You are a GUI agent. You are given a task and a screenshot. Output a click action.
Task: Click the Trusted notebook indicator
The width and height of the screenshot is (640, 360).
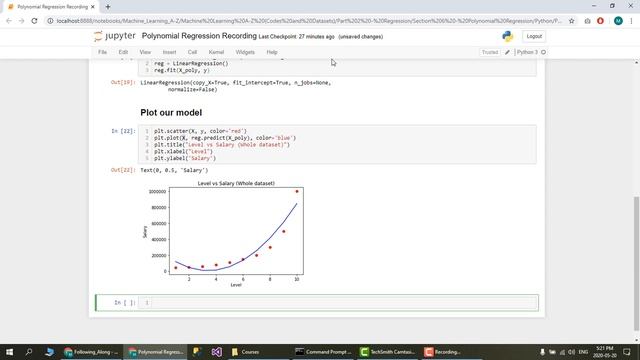click(x=490, y=52)
